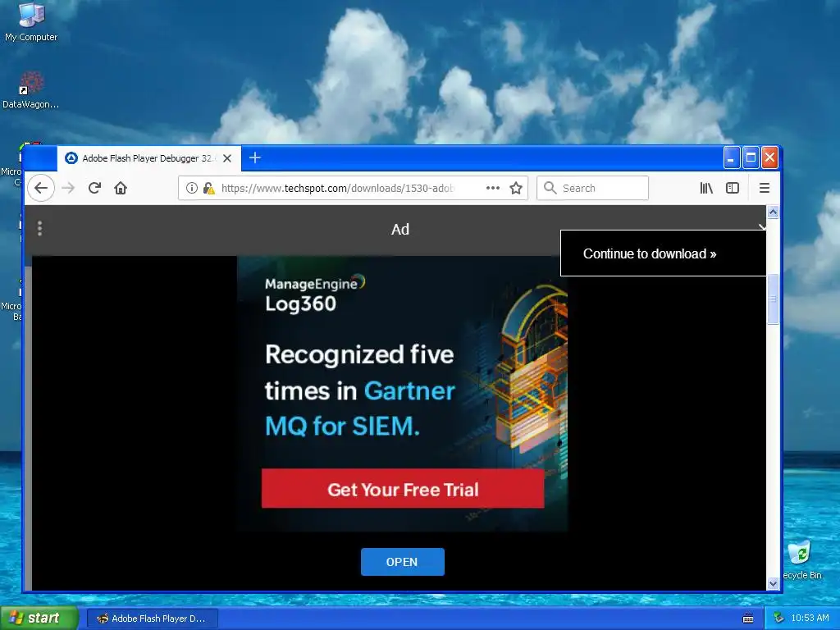840x630 pixels.
Task: Open page actions three-dot menu
Action: click(x=493, y=188)
